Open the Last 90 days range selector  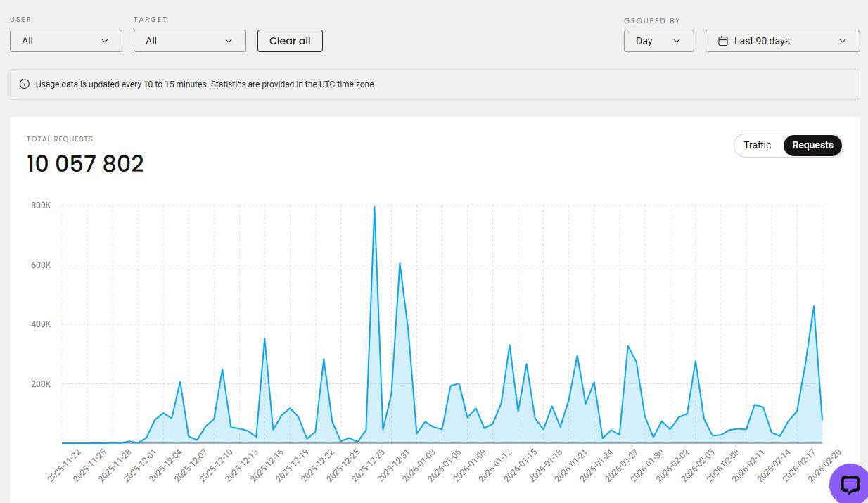tap(782, 41)
